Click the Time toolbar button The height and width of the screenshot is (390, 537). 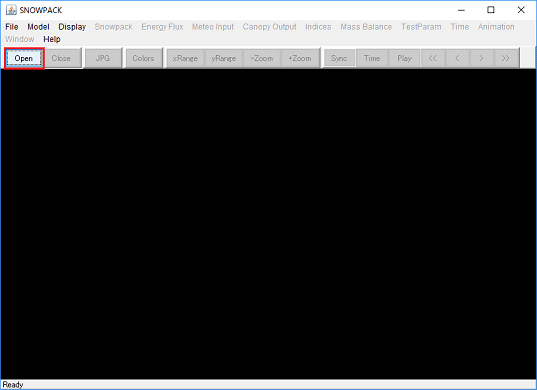tap(372, 58)
